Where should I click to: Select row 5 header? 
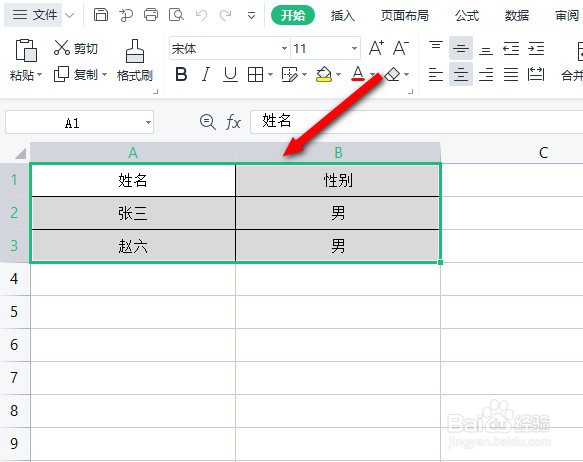pos(14,311)
